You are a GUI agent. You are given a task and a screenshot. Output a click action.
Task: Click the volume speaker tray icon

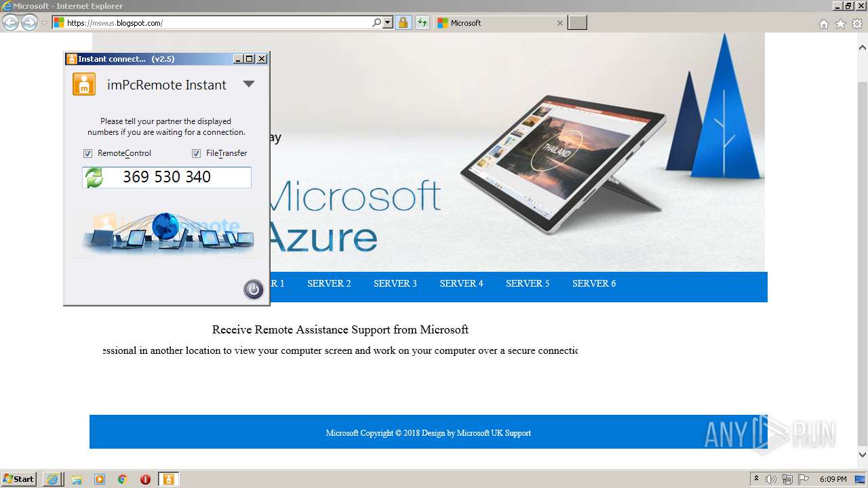(771, 479)
